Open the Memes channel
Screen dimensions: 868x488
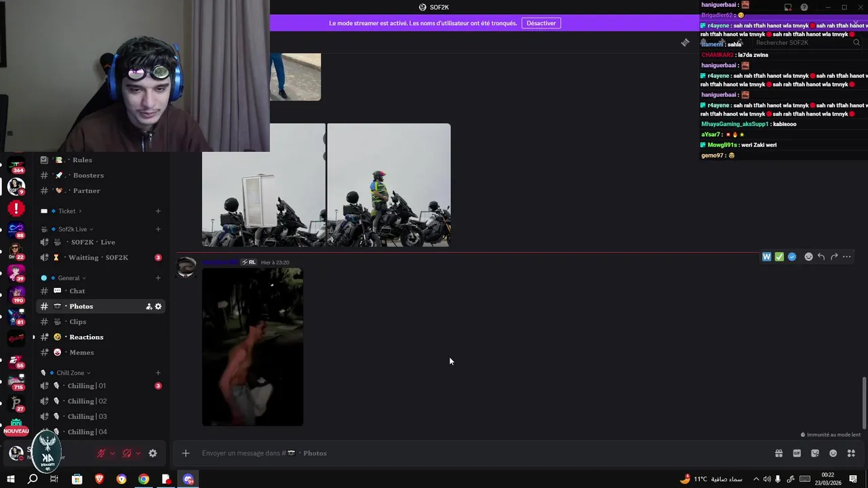[x=100, y=352]
